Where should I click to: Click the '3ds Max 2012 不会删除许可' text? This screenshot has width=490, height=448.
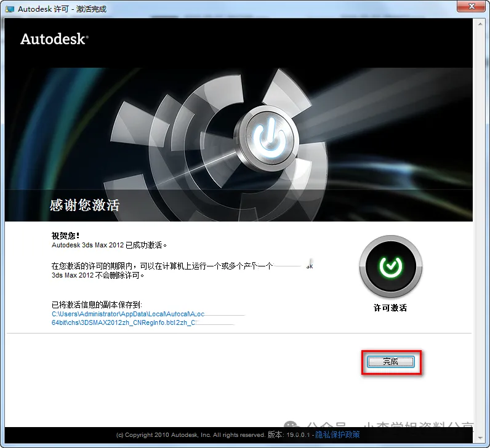(98, 275)
